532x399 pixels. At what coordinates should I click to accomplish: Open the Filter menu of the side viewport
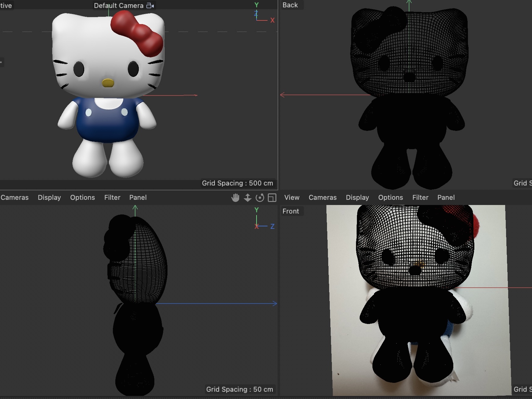pyautogui.click(x=112, y=197)
